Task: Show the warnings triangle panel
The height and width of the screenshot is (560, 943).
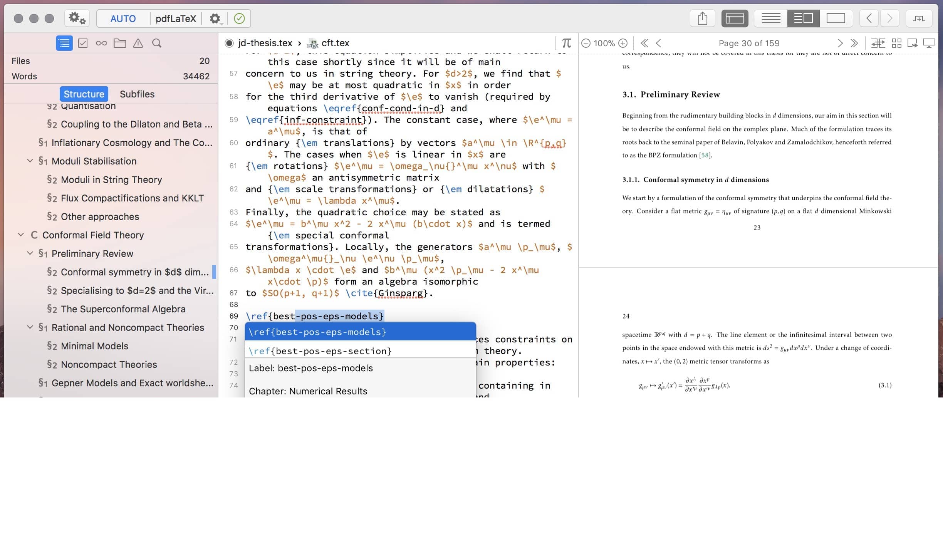Action: click(x=138, y=43)
